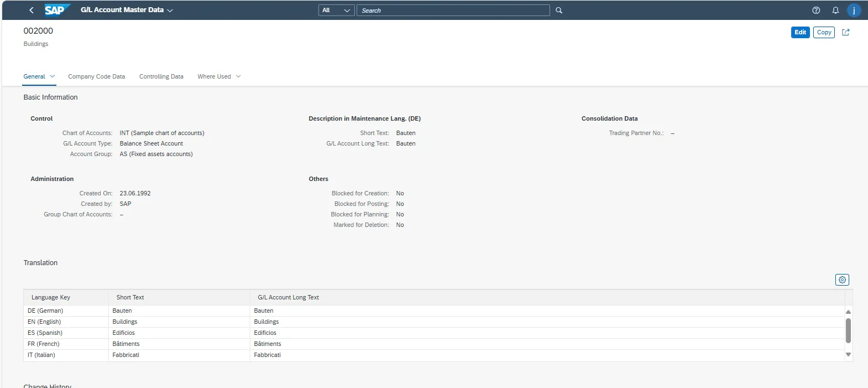
Task: Click the search magnifier icon
Action: pos(559,11)
